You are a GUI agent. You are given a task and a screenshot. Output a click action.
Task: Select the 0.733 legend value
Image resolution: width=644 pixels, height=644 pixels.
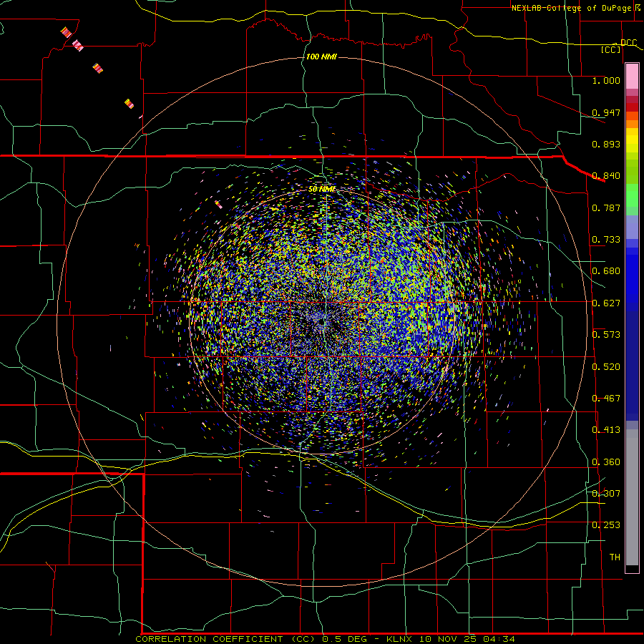coord(606,240)
